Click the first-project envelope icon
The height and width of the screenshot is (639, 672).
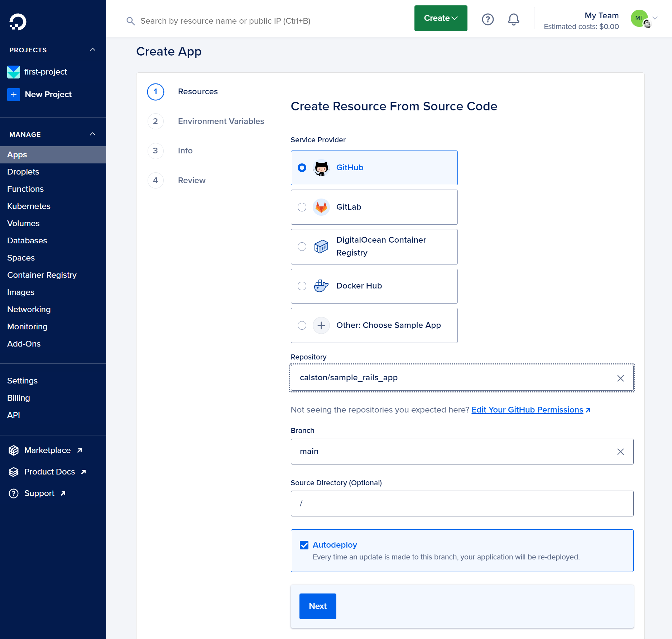[x=14, y=72]
